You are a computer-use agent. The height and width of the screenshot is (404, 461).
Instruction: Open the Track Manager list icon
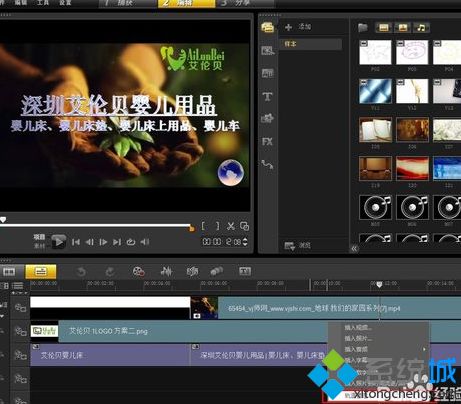click(17, 286)
